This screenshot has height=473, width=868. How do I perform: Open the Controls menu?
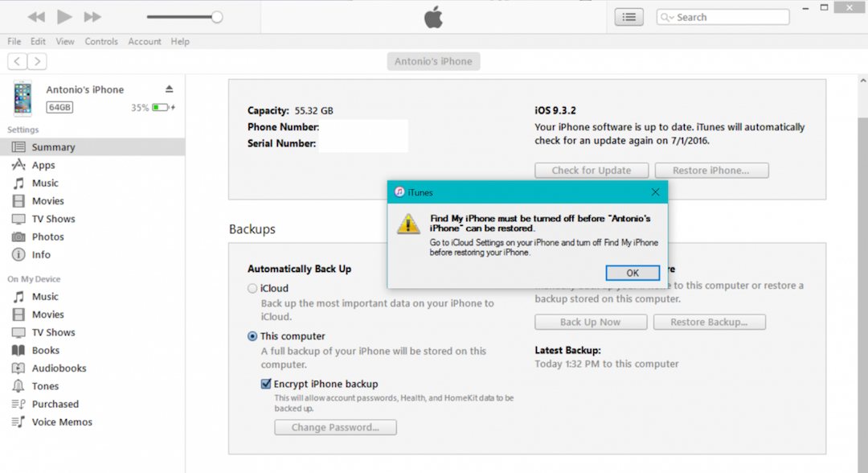coord(101,41)
